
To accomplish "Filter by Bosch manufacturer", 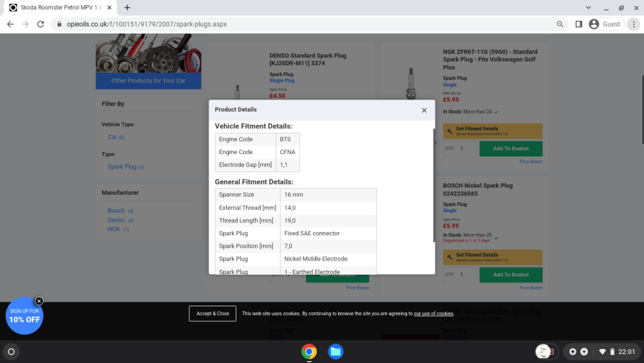I will click(120, 210).
